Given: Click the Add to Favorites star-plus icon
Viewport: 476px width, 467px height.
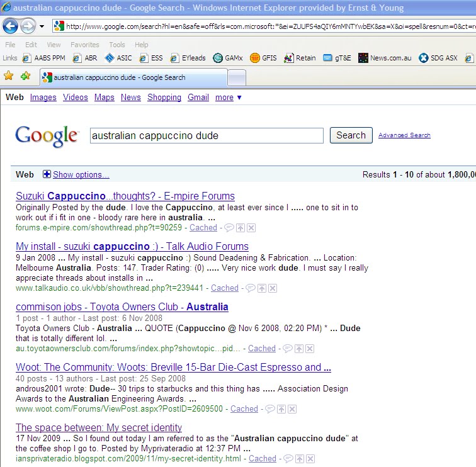Looking at the screenshot, I should pyautogui.click(x=25, y=76).
